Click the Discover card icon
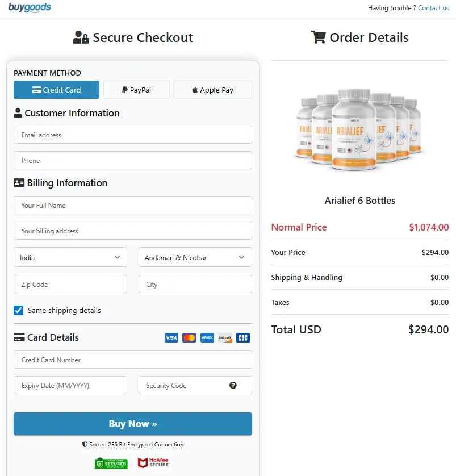 [x=225, y=337]
